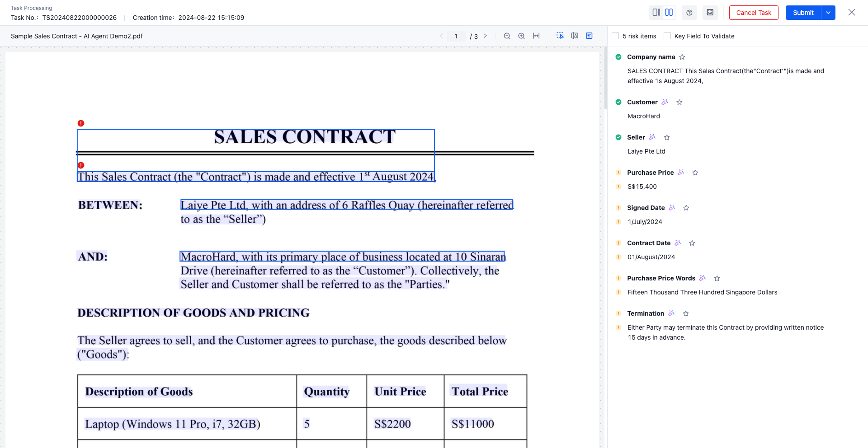Zoom out of the PDF document
This screenshot has height=448, width=868.
[x=507, y=36]
